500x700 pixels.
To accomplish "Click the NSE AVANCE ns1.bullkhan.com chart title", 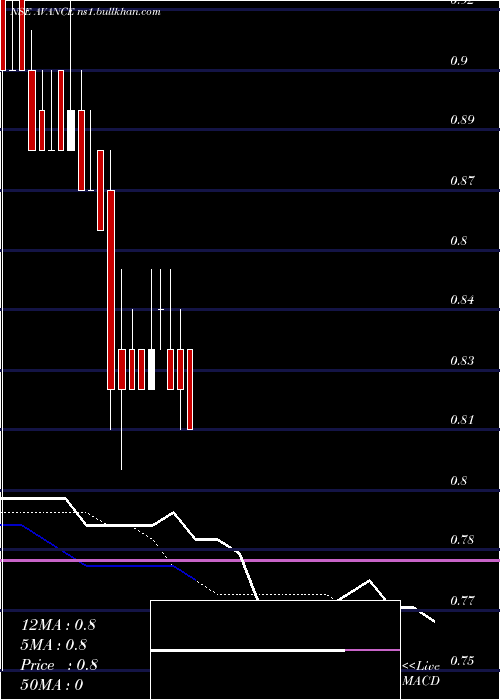I will coord(85,12).
